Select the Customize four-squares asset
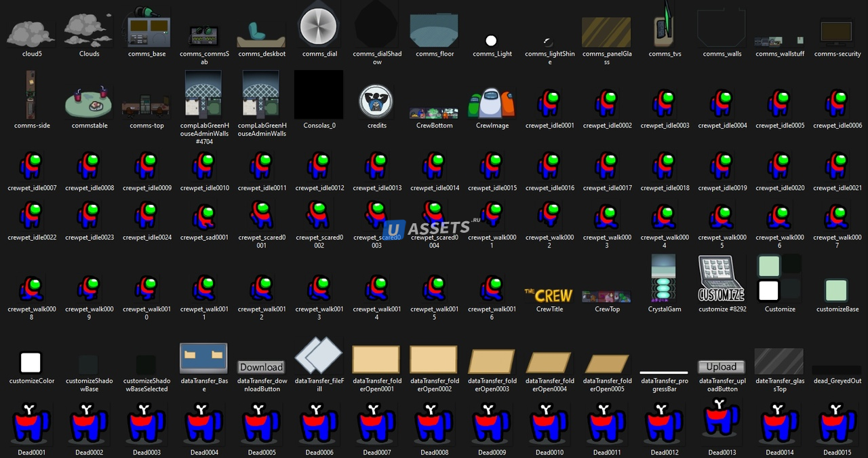868x458 pixels. [x=779, y=278]
